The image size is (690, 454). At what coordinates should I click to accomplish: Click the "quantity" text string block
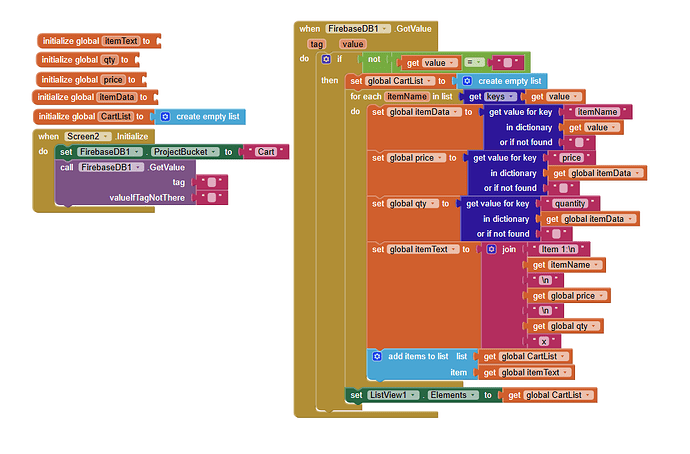tap(569, 203)
